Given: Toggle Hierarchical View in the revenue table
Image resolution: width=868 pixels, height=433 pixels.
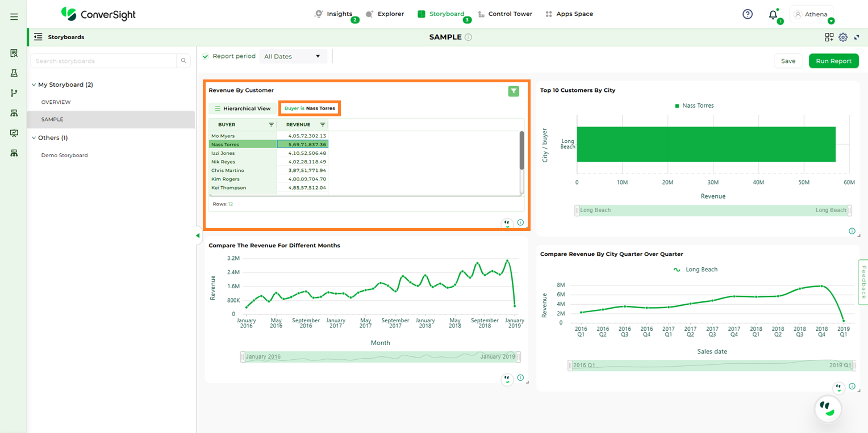Looking at the screenshot, I should pos(243,108).
